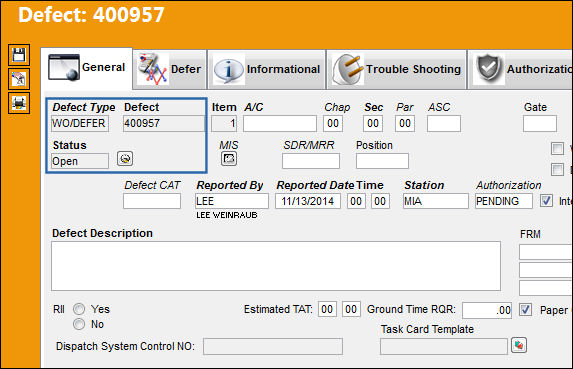573x369 pixels.
Task: Switch to the Defer tab
Action: coord(170,69)
